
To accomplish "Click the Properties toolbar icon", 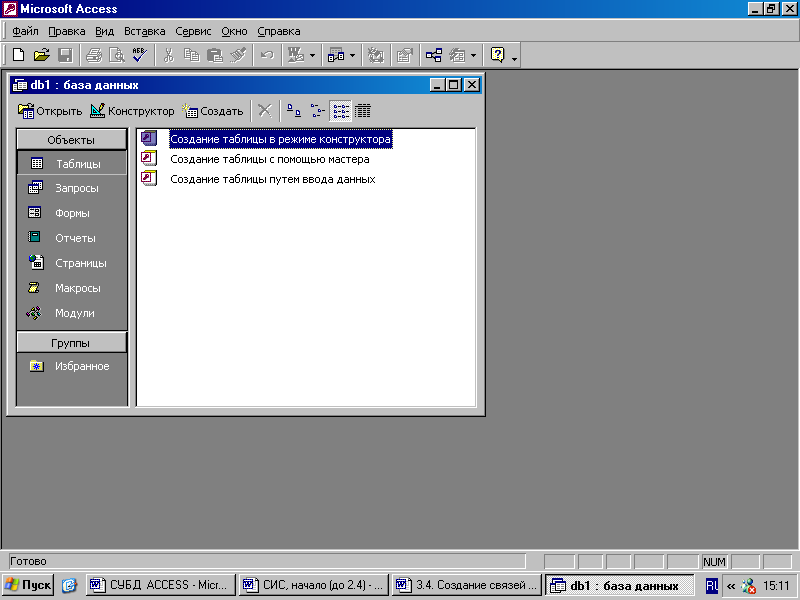I will click(x=405, y=55).
